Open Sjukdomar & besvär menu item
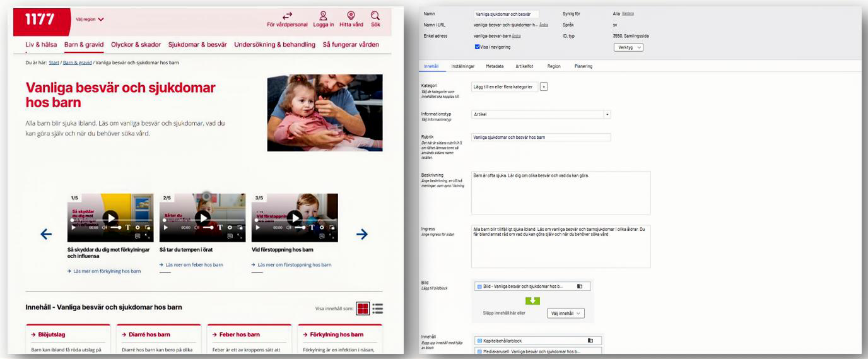Viewport: 868px width, 359px height. pyautogui.click(x=197, y=45)
